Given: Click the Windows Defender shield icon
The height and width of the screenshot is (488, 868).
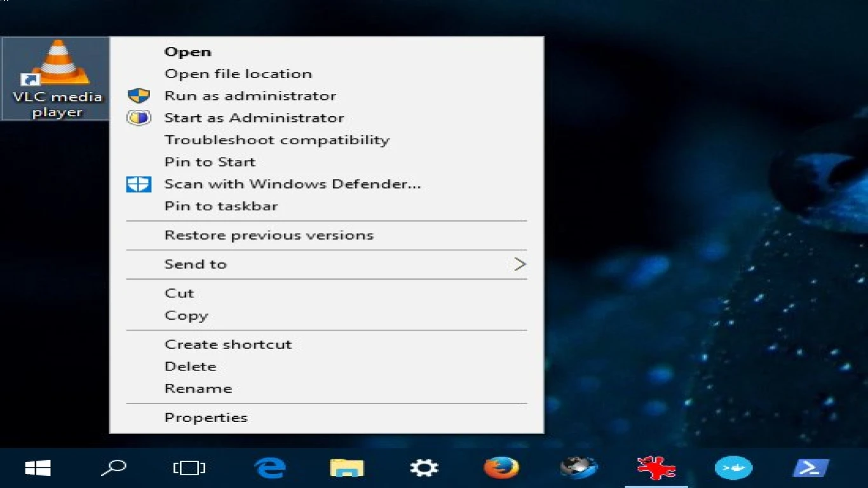Looking at the screenshot, I should click(x=139, y=184).
